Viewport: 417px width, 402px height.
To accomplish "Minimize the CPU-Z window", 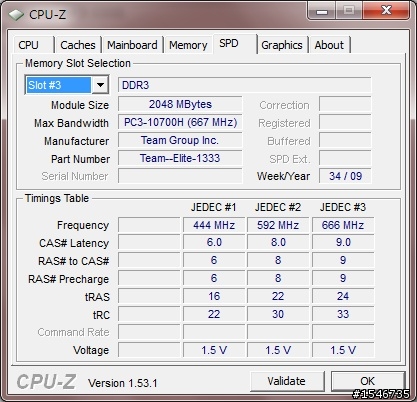I will (322, 11).
